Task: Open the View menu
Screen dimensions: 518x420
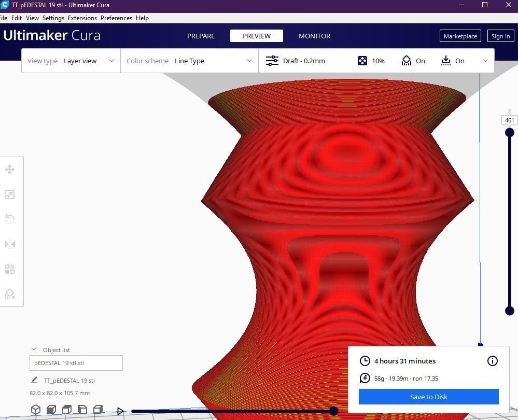Action: 32,18
